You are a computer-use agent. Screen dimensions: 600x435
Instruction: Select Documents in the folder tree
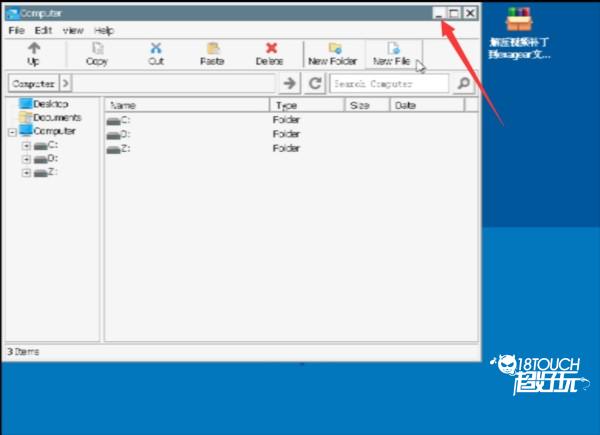coord(56,117)
